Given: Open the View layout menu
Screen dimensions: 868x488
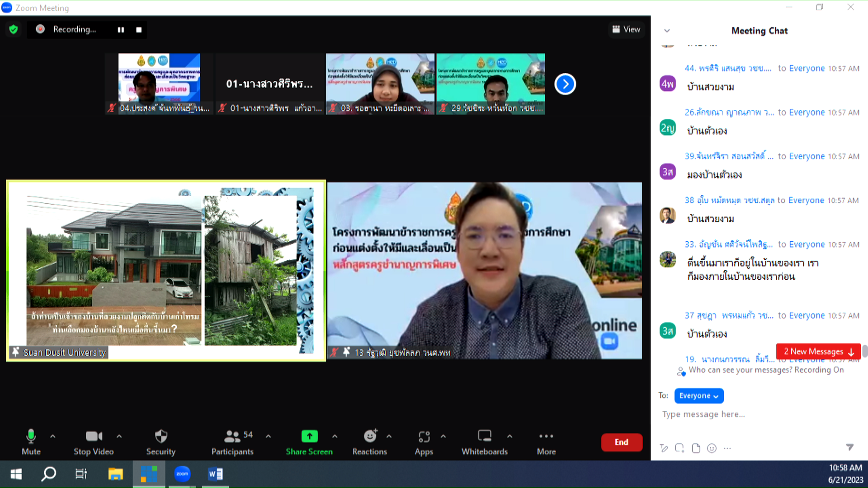Looking at the screenshot, I should [626, 29].
